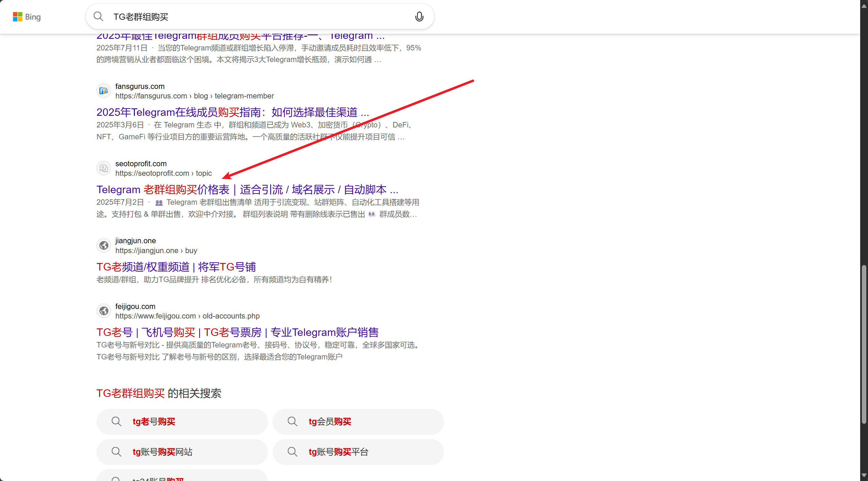Viewport: 868px width, 481px height.
Task: Click the Bing logo
Action: (27, 17)
